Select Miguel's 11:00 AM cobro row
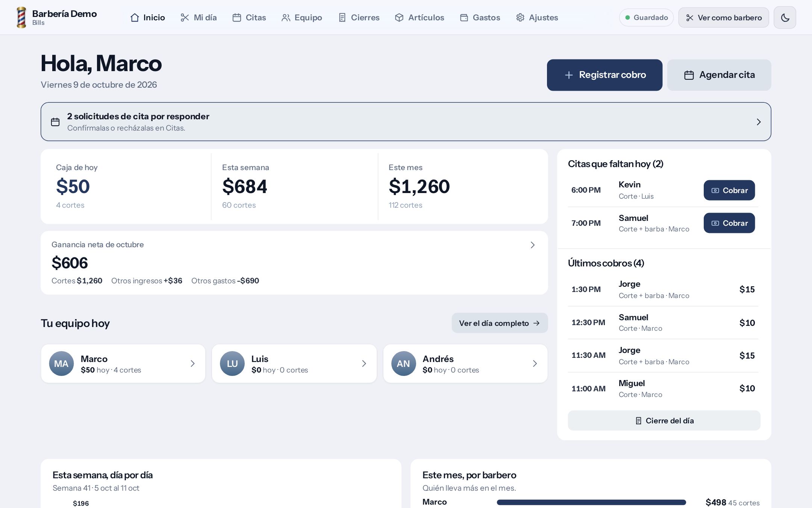Viewport: 812px width, 508px height. (x=663, y=389)
